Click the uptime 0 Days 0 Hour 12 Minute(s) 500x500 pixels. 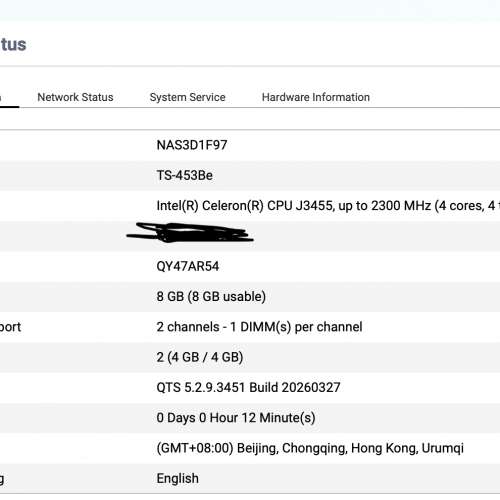pyautogui.click(x=236, y=418)
